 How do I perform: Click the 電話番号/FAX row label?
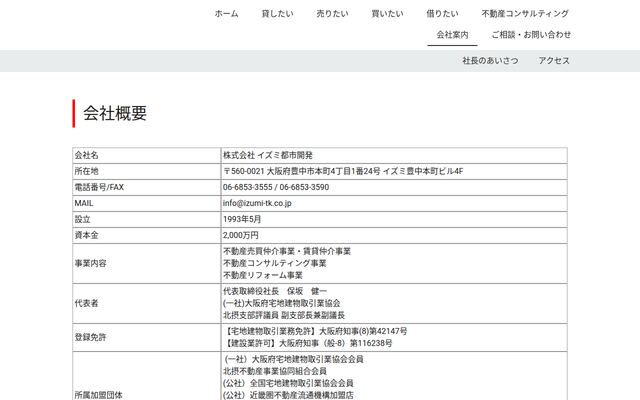pos(99,187)
